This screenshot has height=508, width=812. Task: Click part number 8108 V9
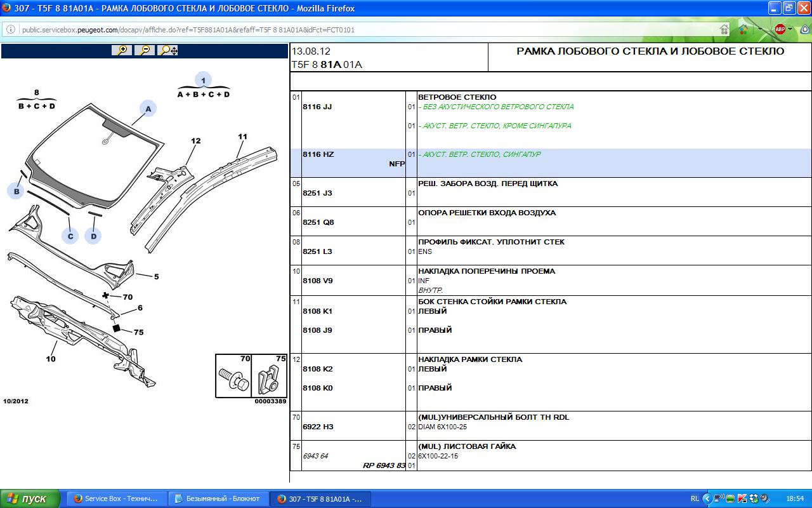317,281
